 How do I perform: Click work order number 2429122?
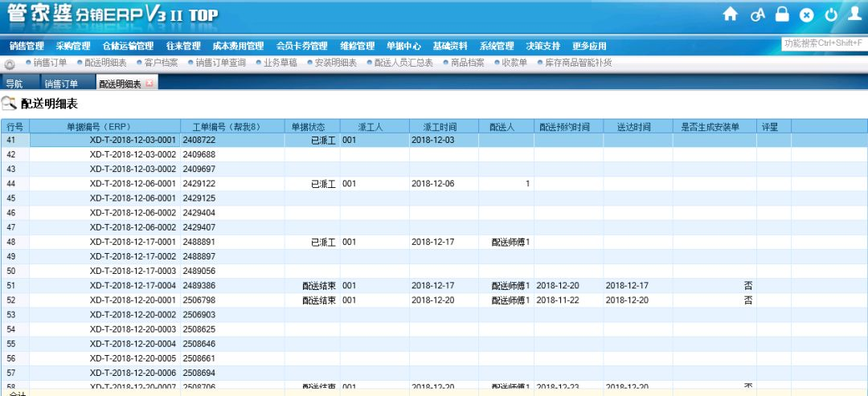[x=199, y=184]
